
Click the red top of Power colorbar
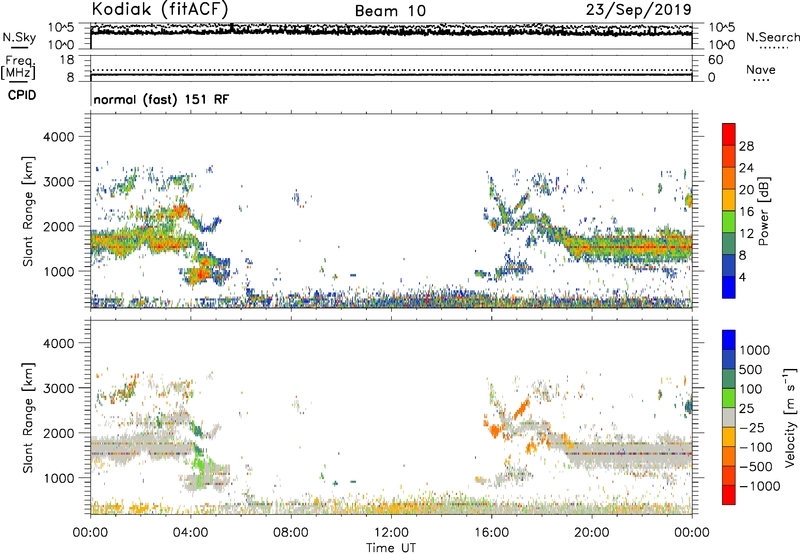click(729, 133)
